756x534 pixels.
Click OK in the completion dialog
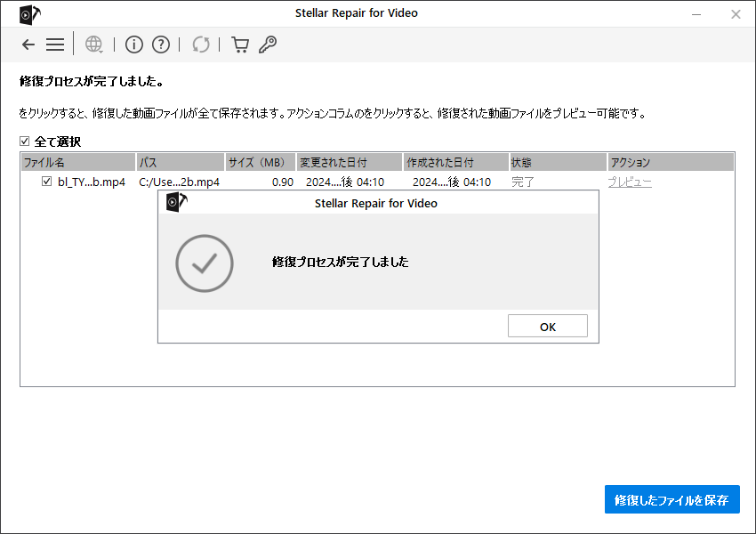(548, 327)
